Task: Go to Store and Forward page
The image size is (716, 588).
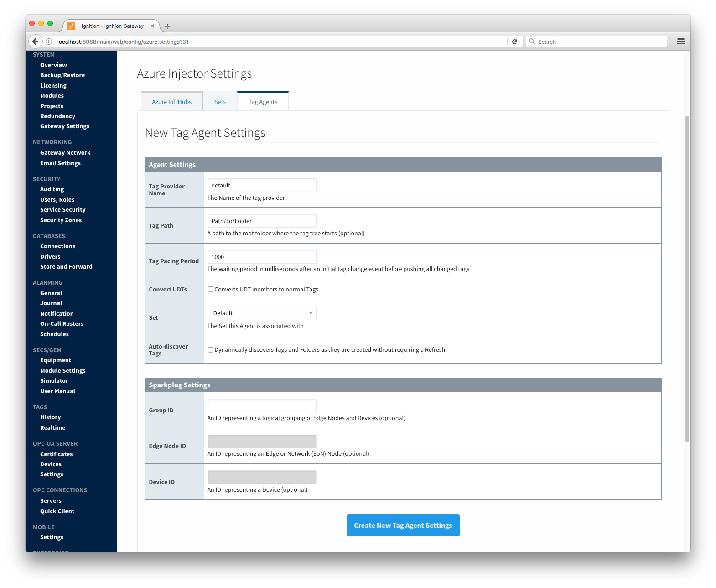Action: point(66,267)
